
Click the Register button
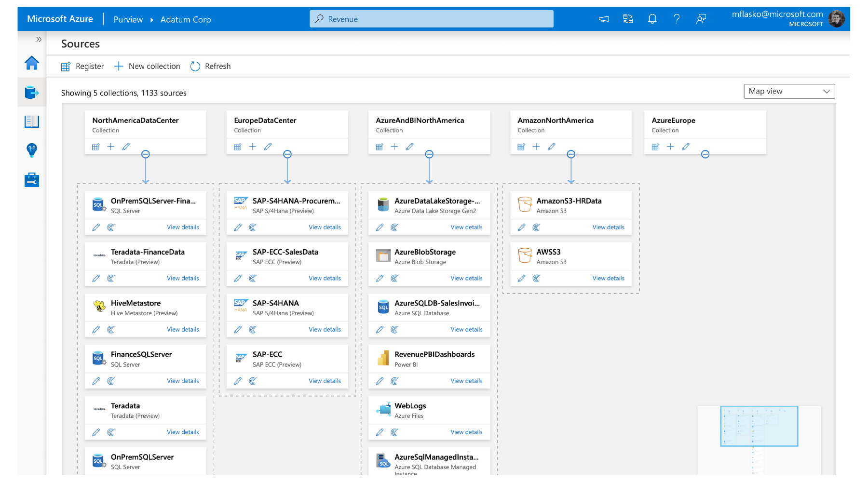point(82,67)
